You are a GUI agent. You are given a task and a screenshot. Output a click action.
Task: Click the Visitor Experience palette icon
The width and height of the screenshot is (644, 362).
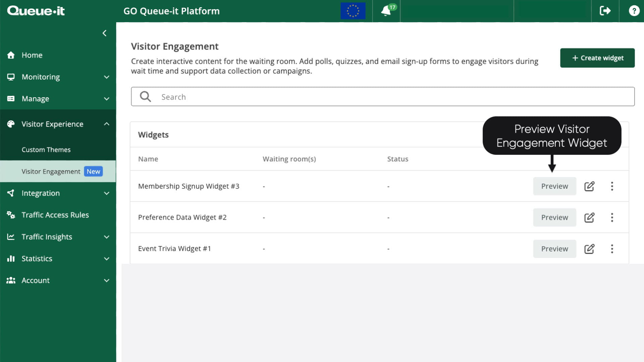click(x=11, y=124)
